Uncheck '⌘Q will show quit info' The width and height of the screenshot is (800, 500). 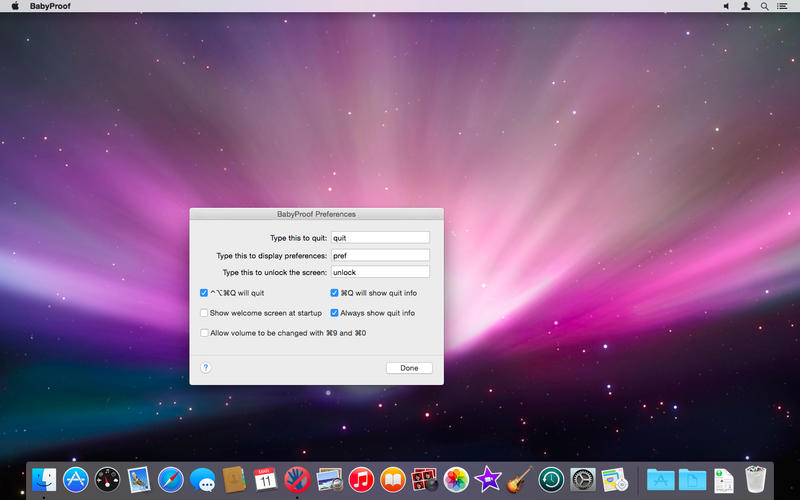tap(335, 293)
